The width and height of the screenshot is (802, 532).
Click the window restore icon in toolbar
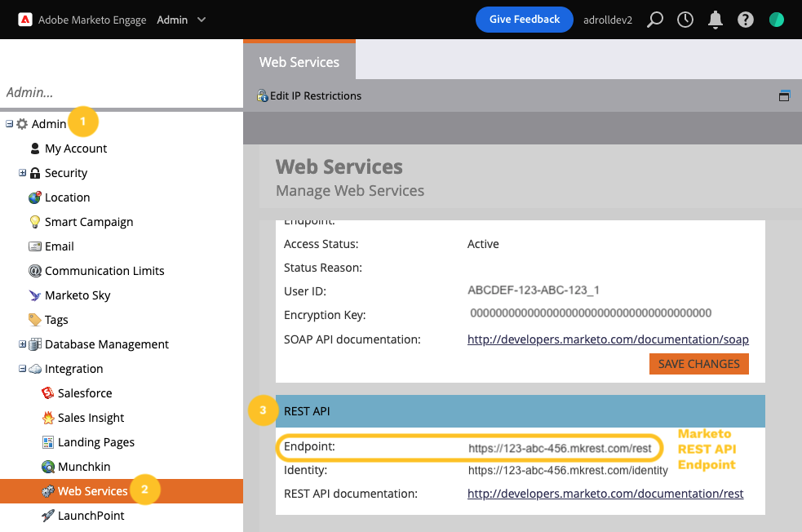[x=784, y=95]
